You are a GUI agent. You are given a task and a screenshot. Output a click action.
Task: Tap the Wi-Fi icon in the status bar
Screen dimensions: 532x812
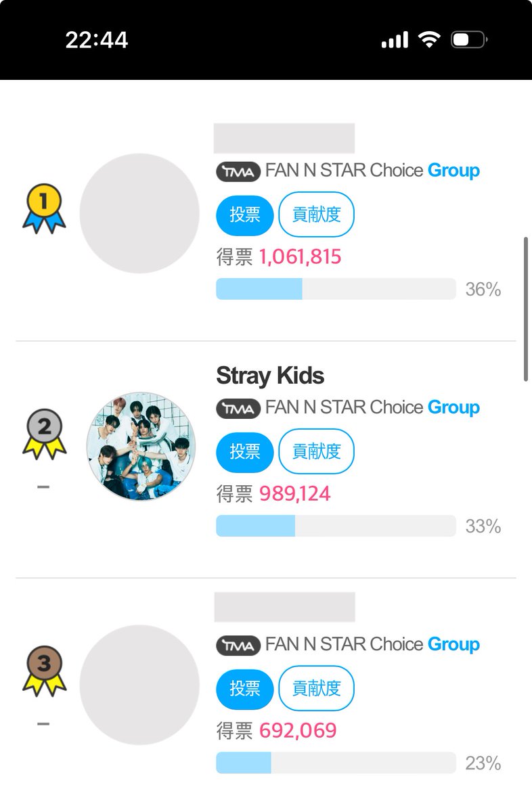[x=429, y=40]
